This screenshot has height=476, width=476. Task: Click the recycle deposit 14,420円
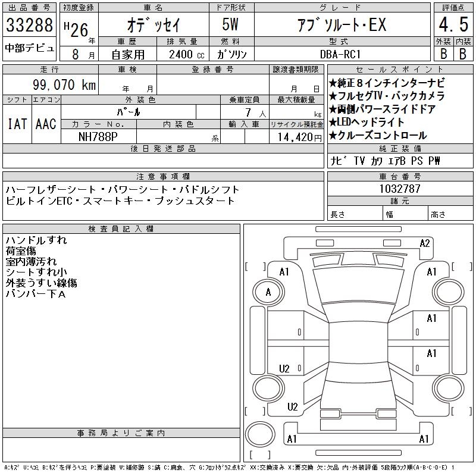(x=300, y=137)
